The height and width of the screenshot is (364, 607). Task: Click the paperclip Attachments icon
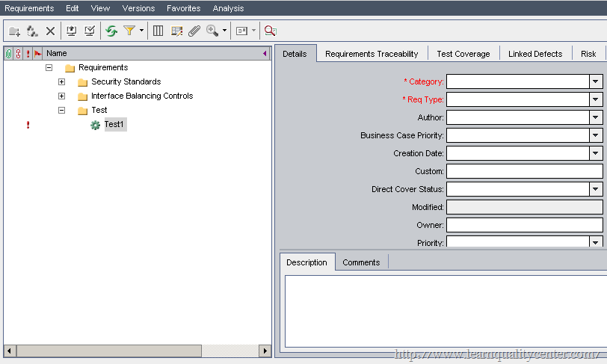194,31
